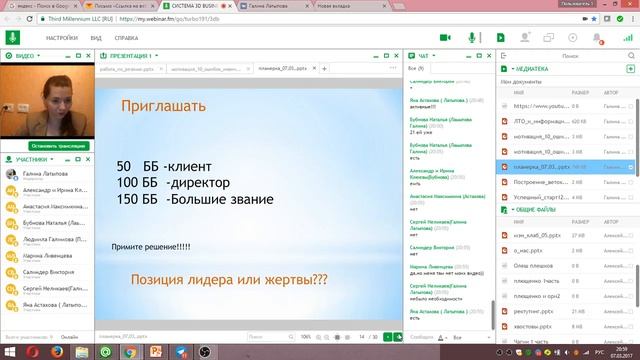Click the Остановить трансляцию button

59,146
